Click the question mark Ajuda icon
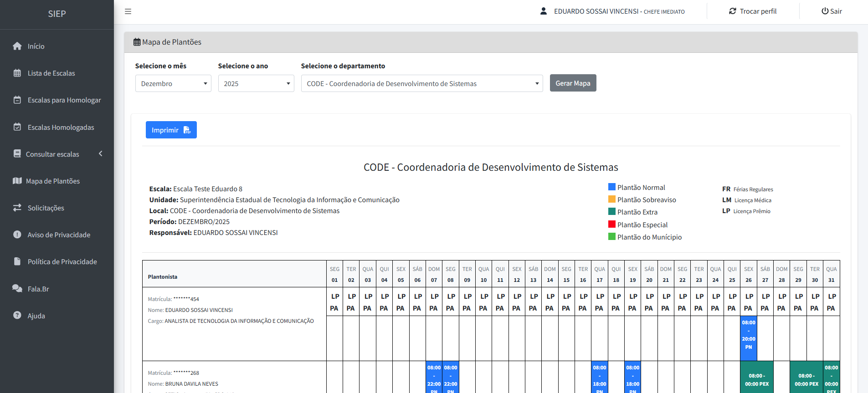The image size is (868, 393). [x=17, y=315]
